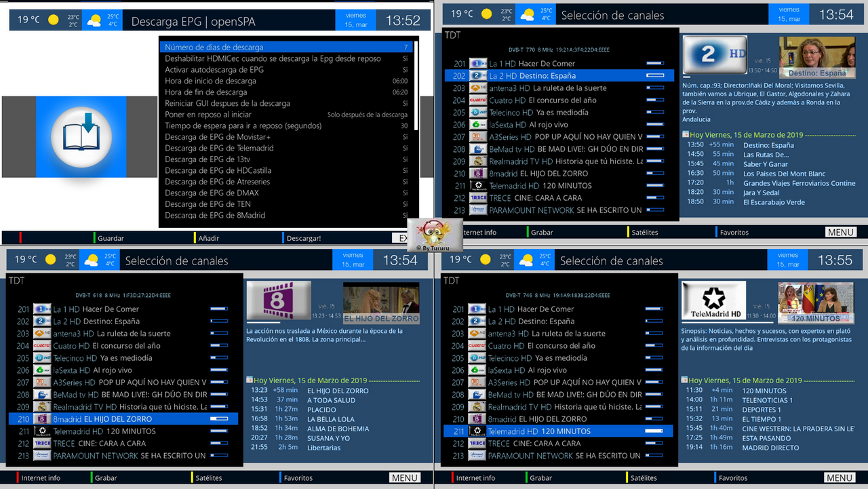Toggle Deshabilitar HDMICec setting
Screen dimensions: 868x489
287,58
